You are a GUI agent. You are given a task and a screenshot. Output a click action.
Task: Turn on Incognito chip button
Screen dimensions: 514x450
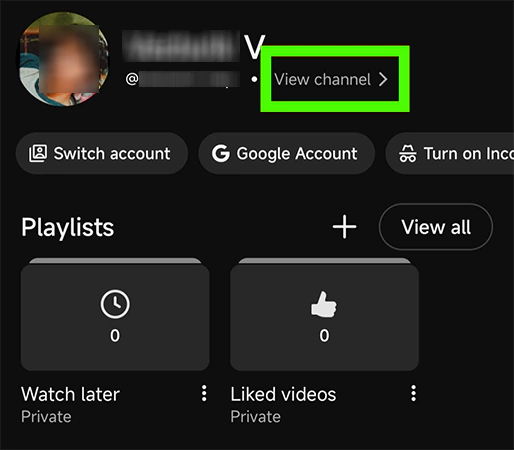450,154
